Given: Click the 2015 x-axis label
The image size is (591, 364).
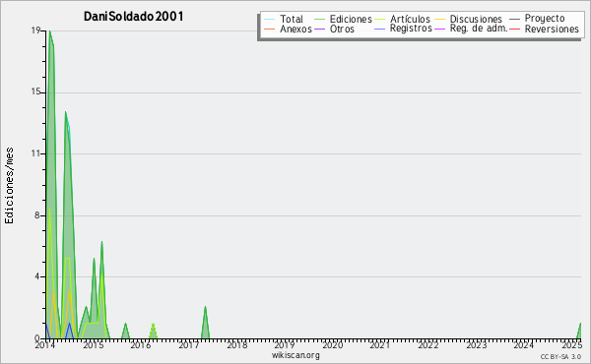Looking at the screenshot, I should [94, 345].
